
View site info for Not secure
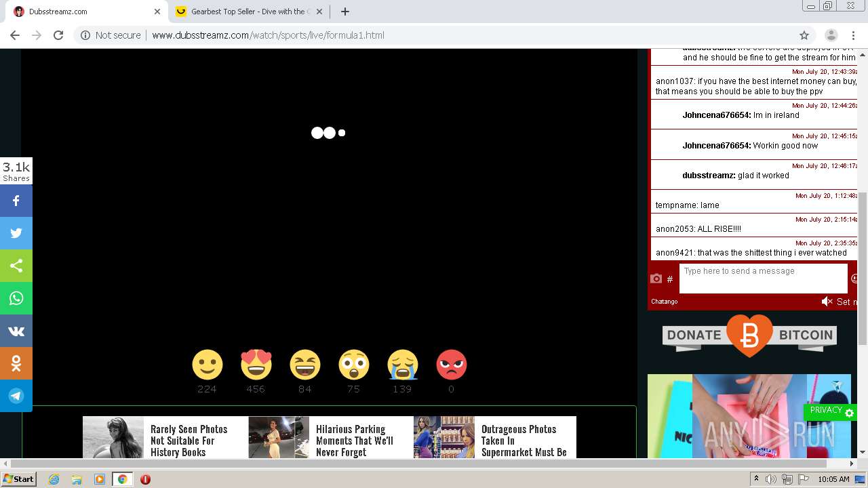point(111,35)
